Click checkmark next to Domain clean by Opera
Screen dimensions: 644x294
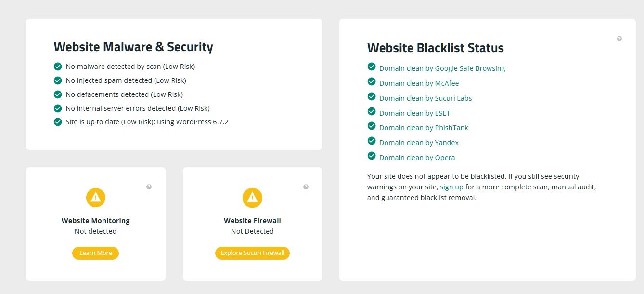tap(372, 156)
